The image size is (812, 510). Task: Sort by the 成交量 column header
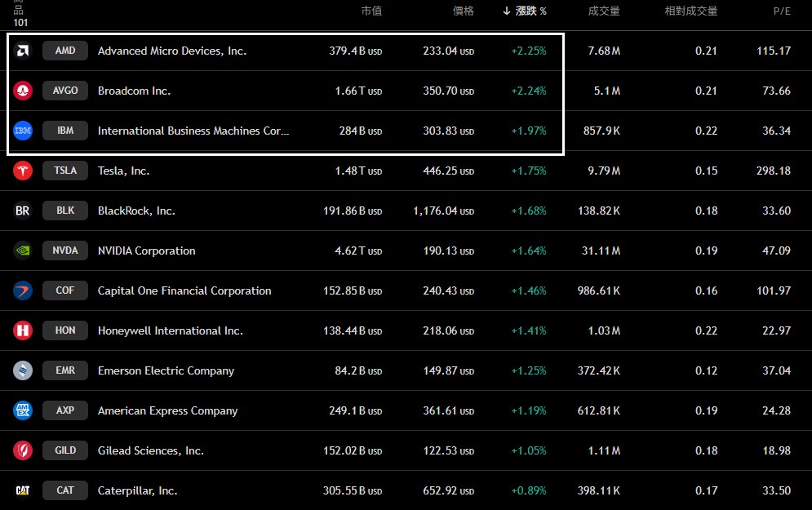(x=604, y=11)
